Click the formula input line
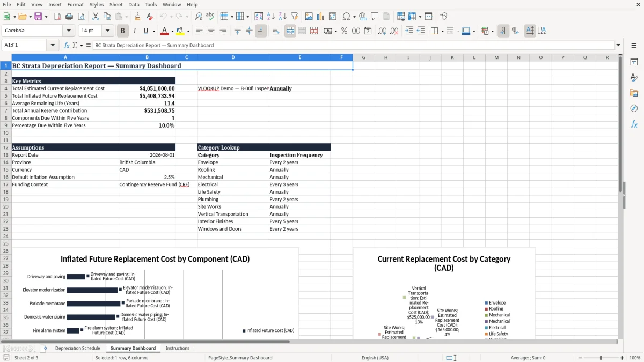 (353, 45)
